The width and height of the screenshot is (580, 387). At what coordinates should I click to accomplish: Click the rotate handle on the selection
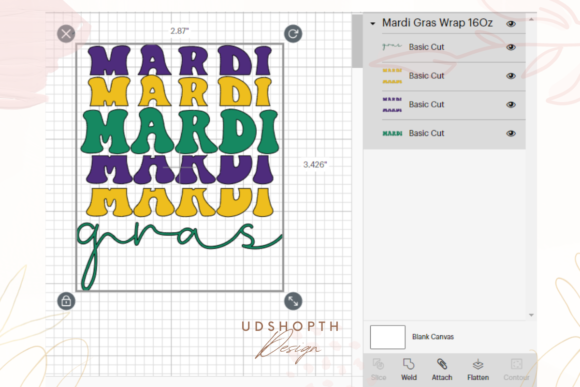click(x=293, y=34)
